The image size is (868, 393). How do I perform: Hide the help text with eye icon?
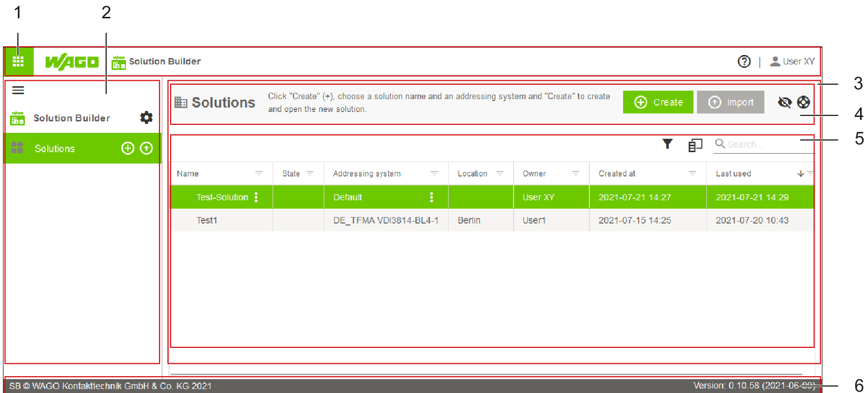click(x=785, y=102)
